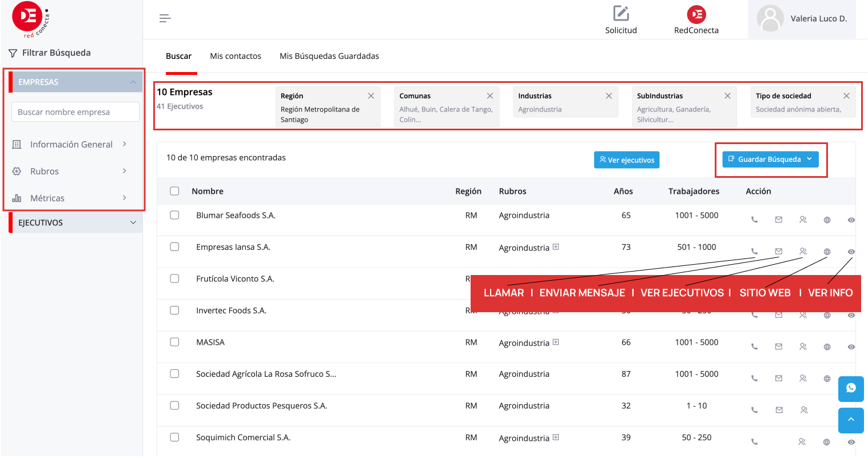This screenshot has height=458, width=868.
Task: Open Valeria Luco D. user profile
Action: point(802,19)
